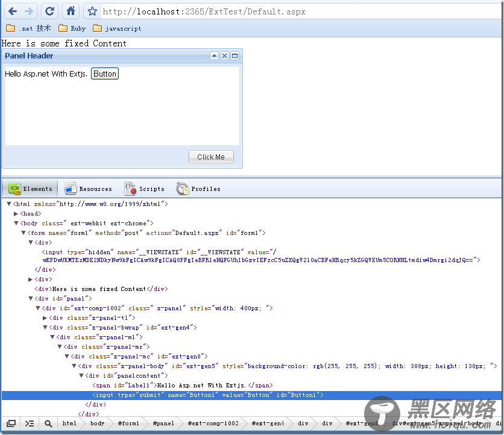This screenshot has width=504, height=435.
Task: Click the 'Hello Asp.net With Extjs.' label
Action: [x=46, y=74]
